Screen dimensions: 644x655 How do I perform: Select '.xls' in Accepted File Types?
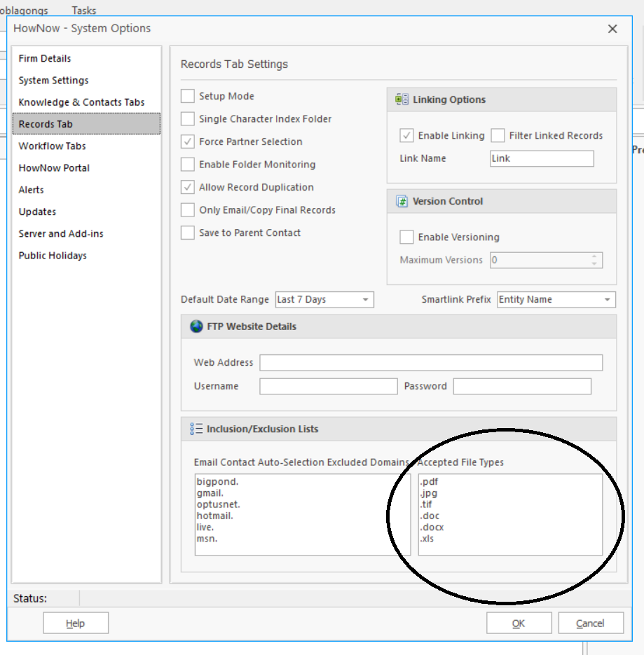tap(427, 539)
